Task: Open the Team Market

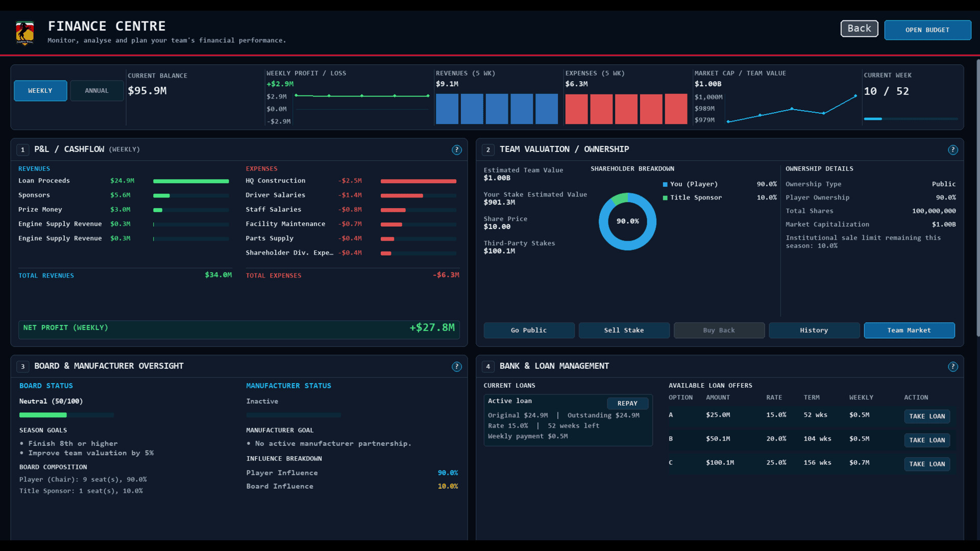Action: 909,330
